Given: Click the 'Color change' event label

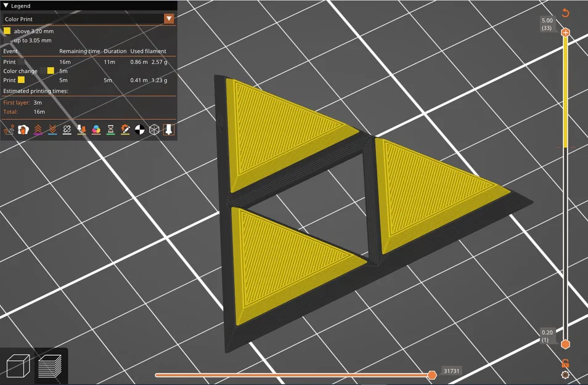Looking at the screenshot, I should tap(20, 71).
